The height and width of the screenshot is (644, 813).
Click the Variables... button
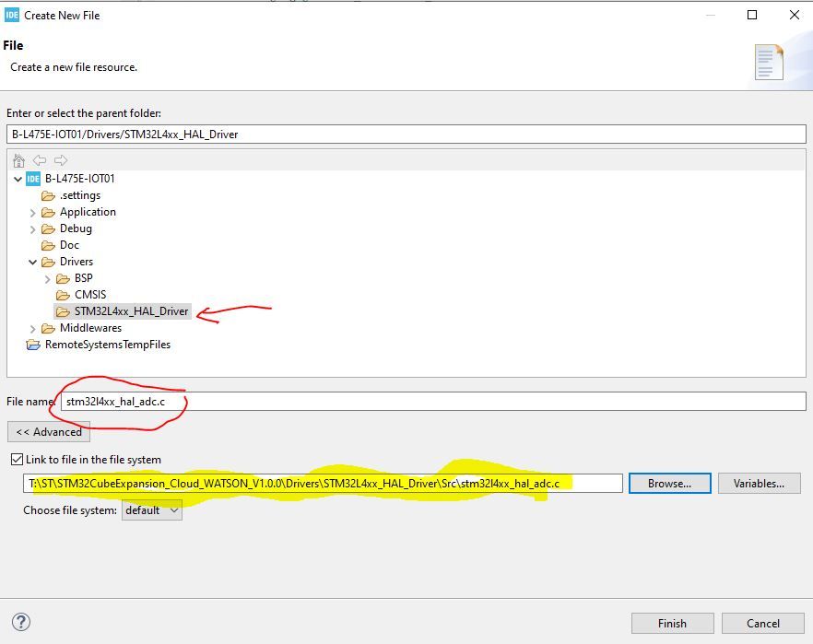[760, 484]
